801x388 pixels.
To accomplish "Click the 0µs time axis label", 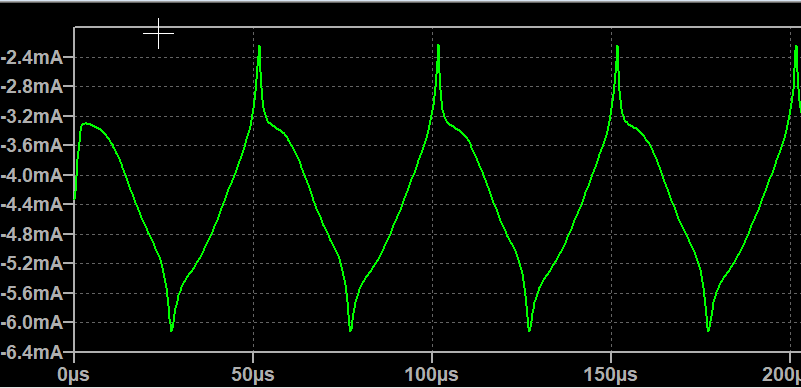I will coord(74,375).
